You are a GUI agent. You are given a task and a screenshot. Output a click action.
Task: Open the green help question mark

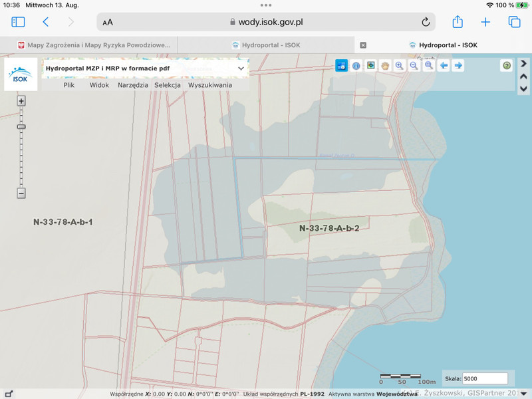(x=507, y=65)
